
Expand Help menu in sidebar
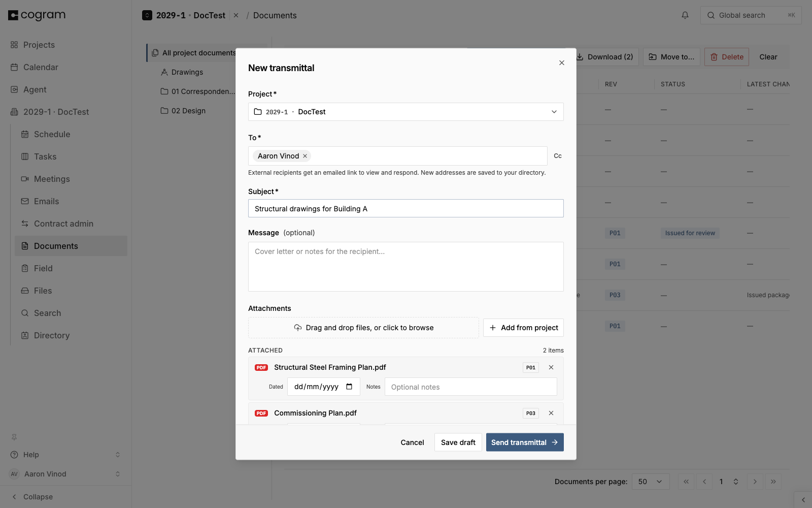click(66, 455)
